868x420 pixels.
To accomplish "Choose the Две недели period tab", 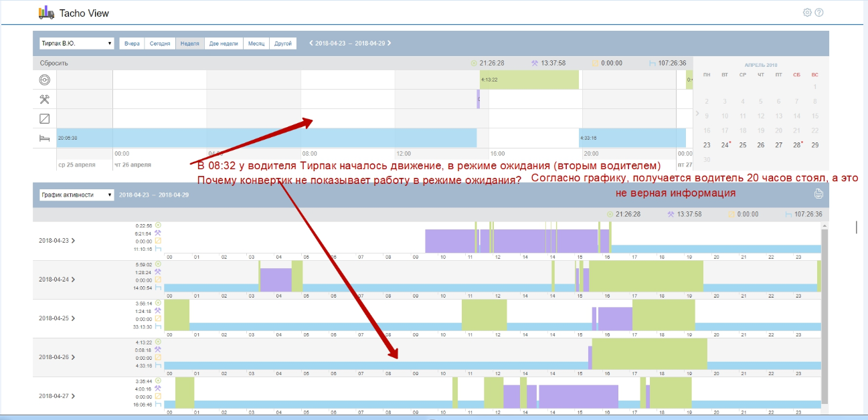I will pyautogui.click(x=224, y=43).
